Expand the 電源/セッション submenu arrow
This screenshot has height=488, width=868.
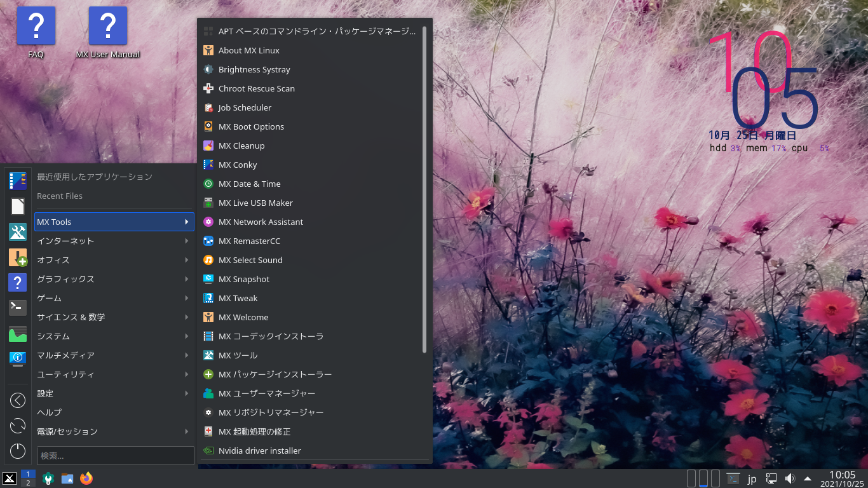point(186,431)
